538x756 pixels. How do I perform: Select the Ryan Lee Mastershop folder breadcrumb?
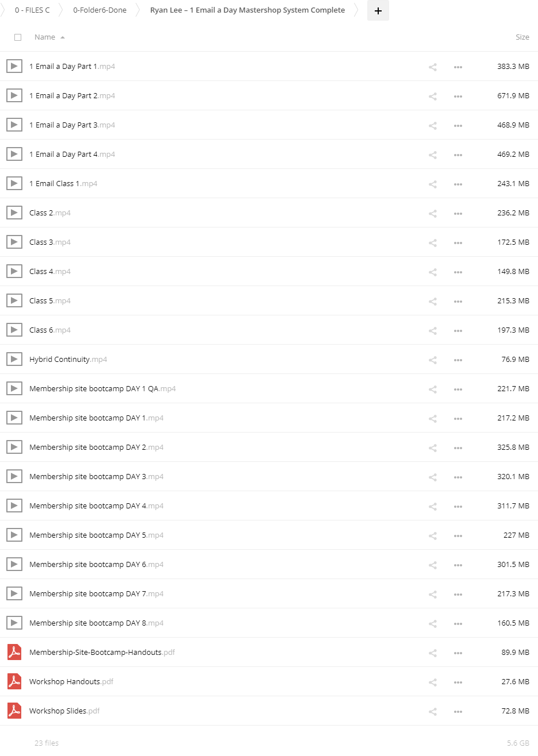click(x=248, y=10)
